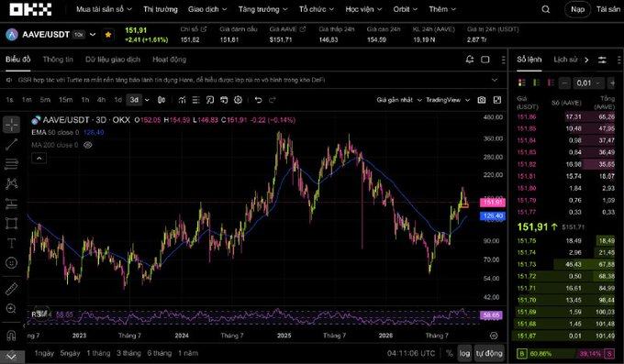Click the 151,91 current price label
Viewport: 624px width, 364px height.
pos(493,202)
